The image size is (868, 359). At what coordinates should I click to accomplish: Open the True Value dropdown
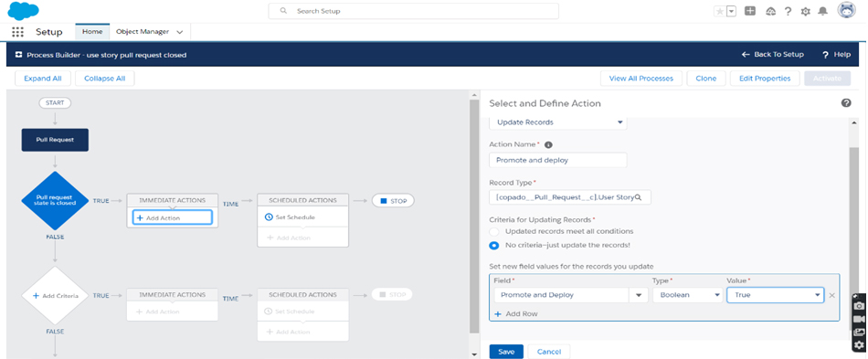[x=775, y=295]
